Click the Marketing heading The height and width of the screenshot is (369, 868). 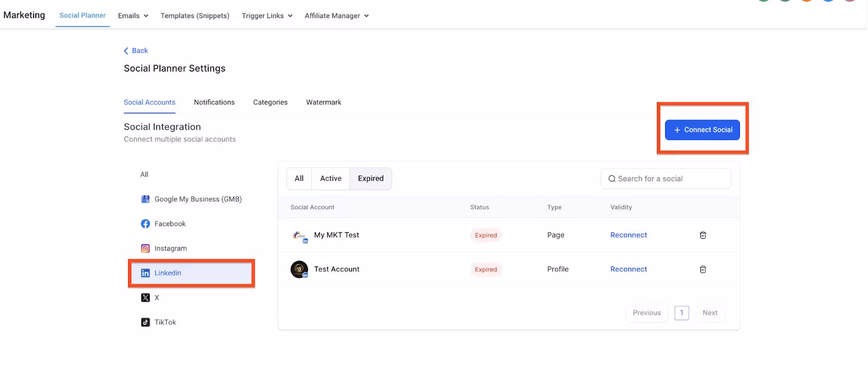[x=24, y=15]
